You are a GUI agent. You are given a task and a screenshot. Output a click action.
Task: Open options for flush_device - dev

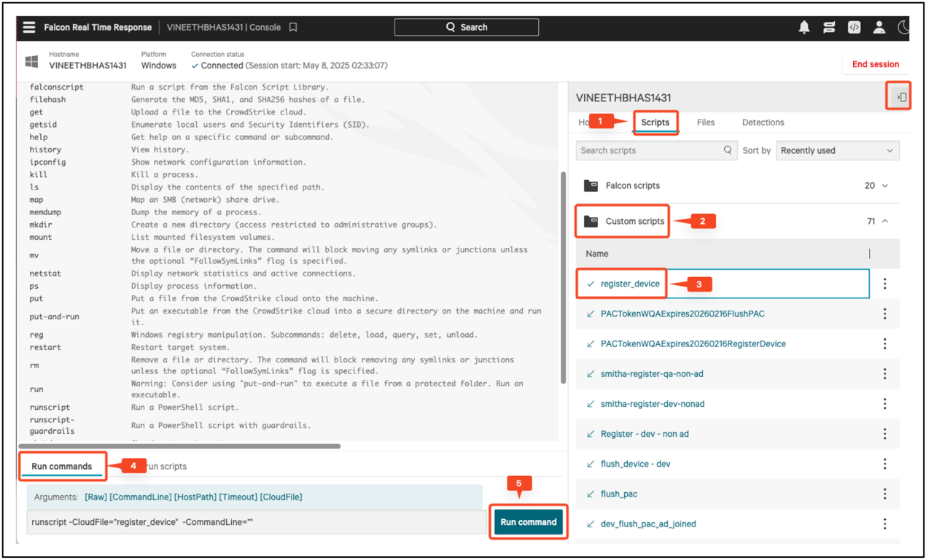885,464
